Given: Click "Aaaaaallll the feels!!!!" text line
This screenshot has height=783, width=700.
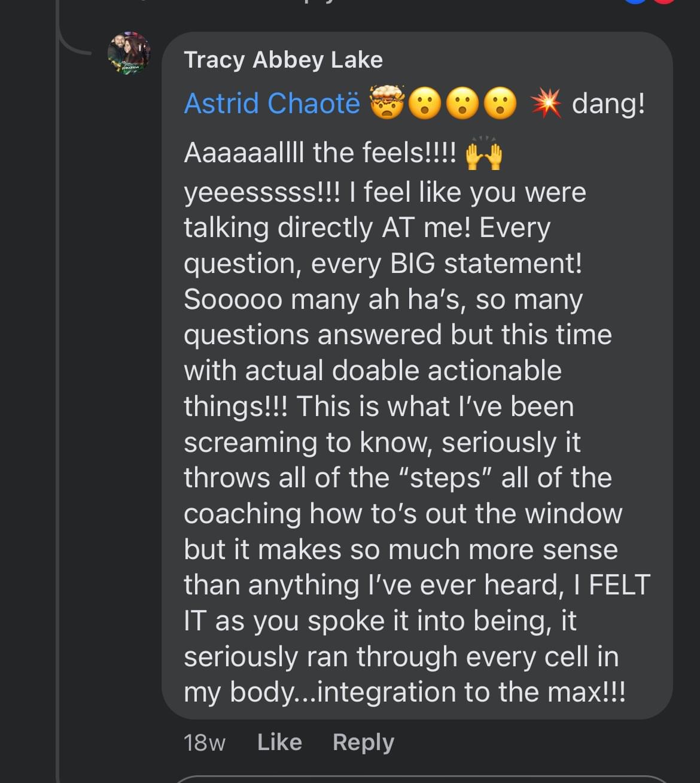Looking at the screenshot, I should [x=320, y=153].
